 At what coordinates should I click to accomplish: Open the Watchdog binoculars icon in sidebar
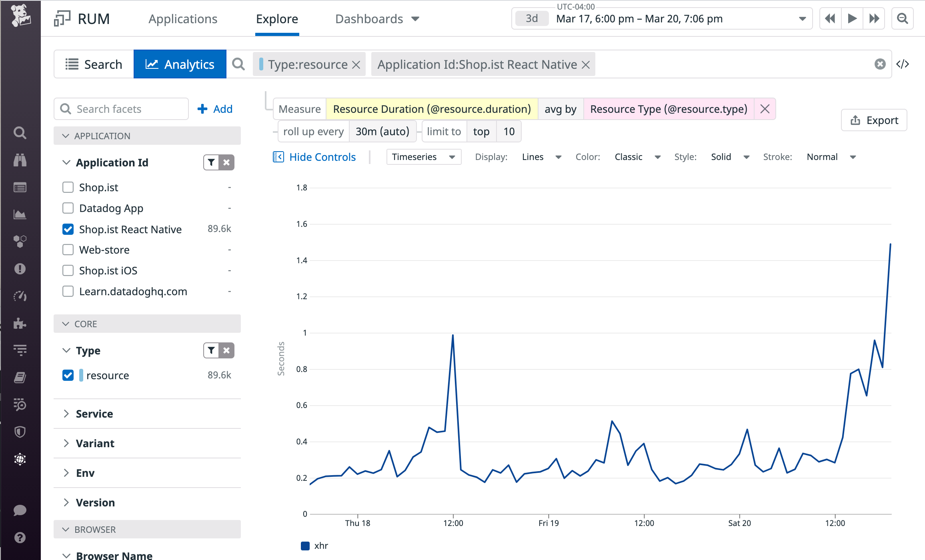pyautogui.click(x=20, y=161)
